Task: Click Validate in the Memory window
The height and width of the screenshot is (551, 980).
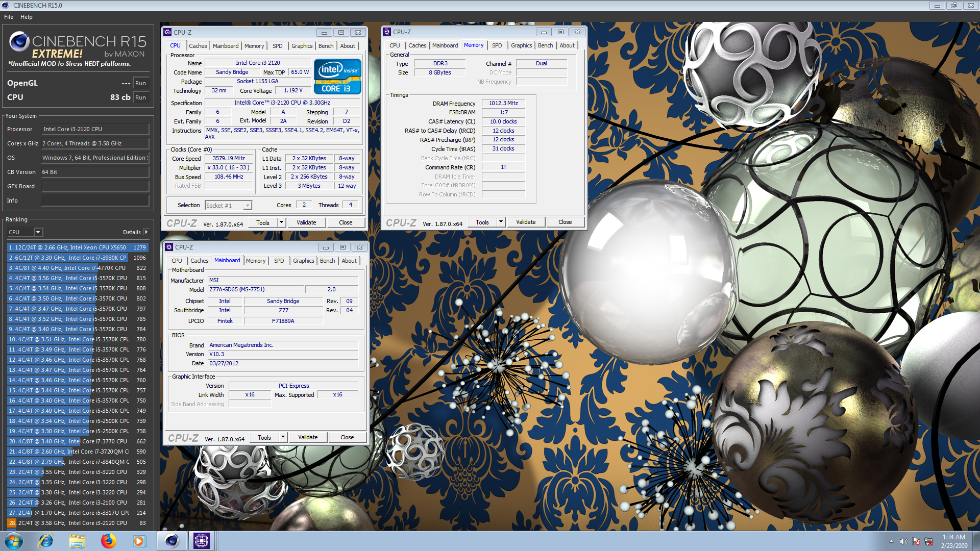Action: click(x=526, y=222)
